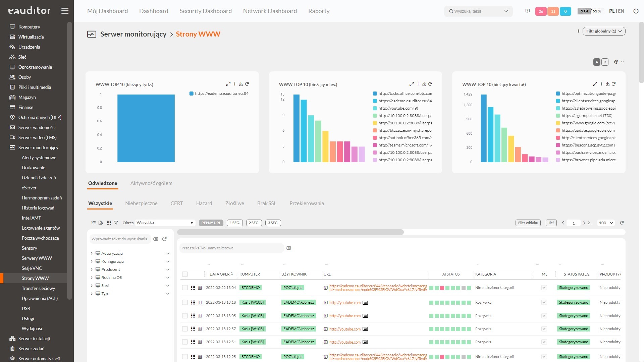Viewport: 644px width, 362px height.
Task: Open the search text dropdown arrow
Action: point(506,11)
